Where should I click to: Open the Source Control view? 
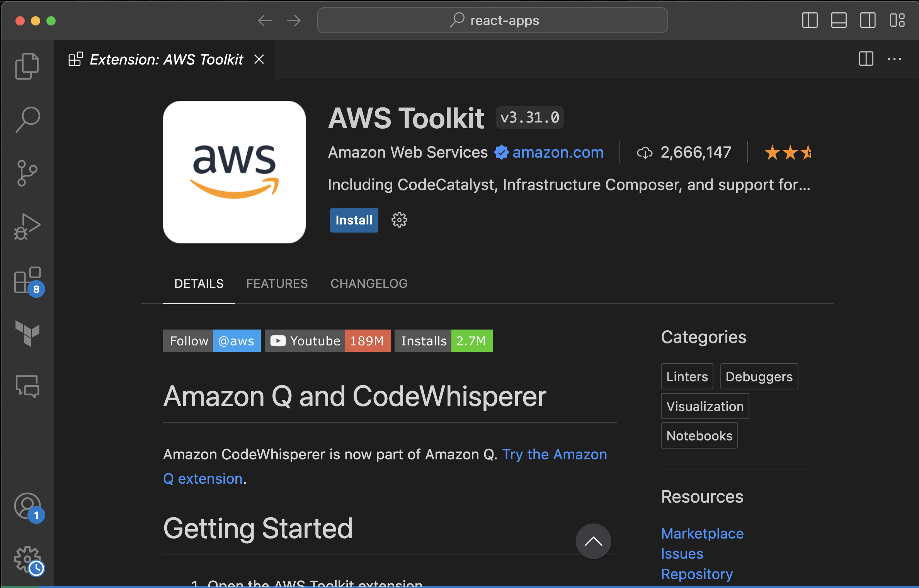27,173
